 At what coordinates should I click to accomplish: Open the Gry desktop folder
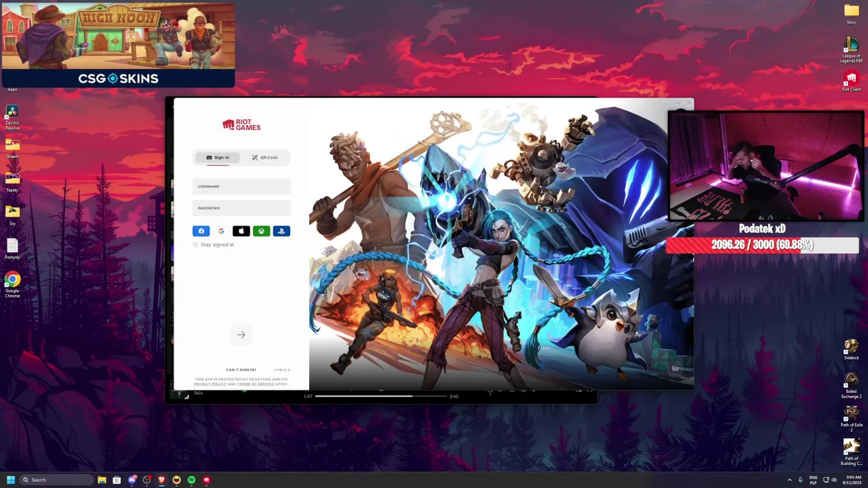coord(12,216)
